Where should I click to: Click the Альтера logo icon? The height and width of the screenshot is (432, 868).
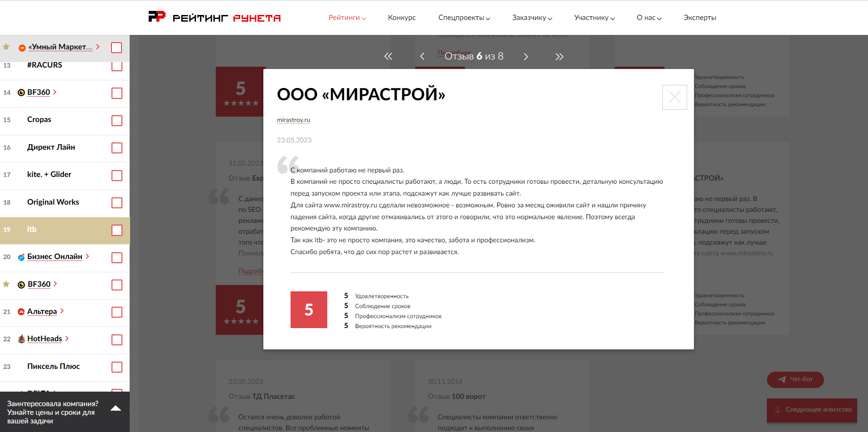coord(21,312)
